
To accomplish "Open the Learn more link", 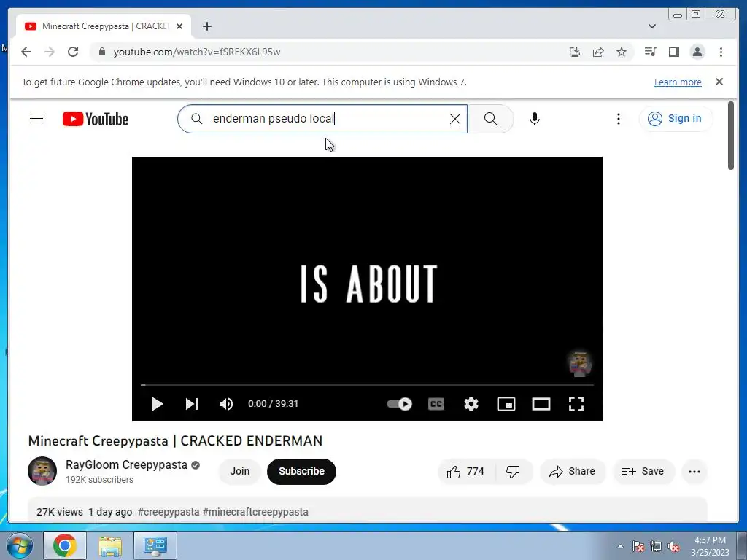I will [x=678, y=82].
